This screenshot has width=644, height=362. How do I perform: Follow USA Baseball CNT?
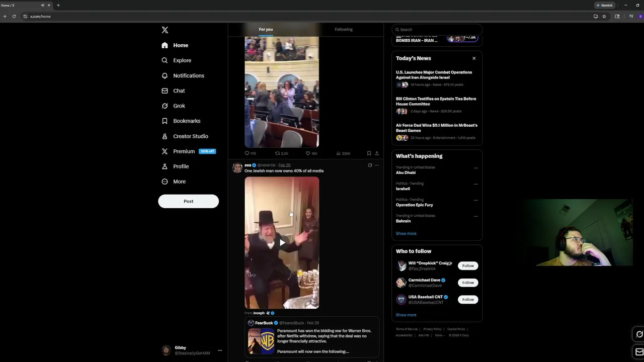(x=468, y=300)
